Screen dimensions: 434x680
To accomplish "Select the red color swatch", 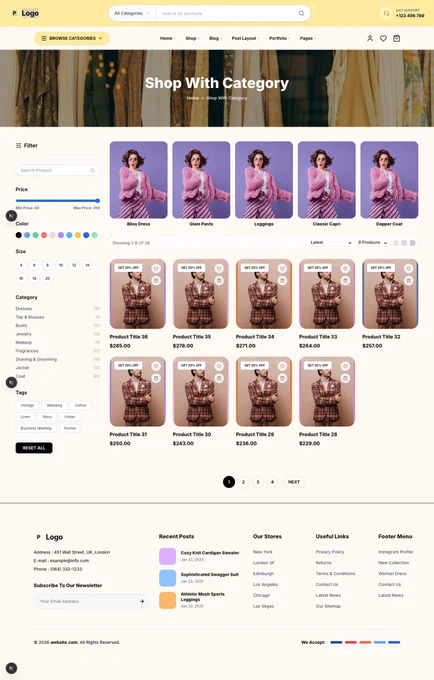I will click(44, 235).
